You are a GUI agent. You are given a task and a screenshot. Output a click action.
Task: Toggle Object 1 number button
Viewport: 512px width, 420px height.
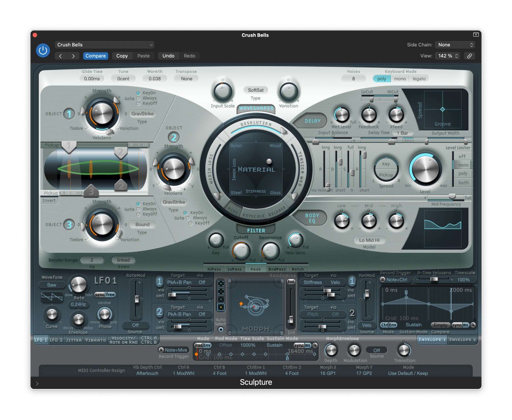[69, 114]
